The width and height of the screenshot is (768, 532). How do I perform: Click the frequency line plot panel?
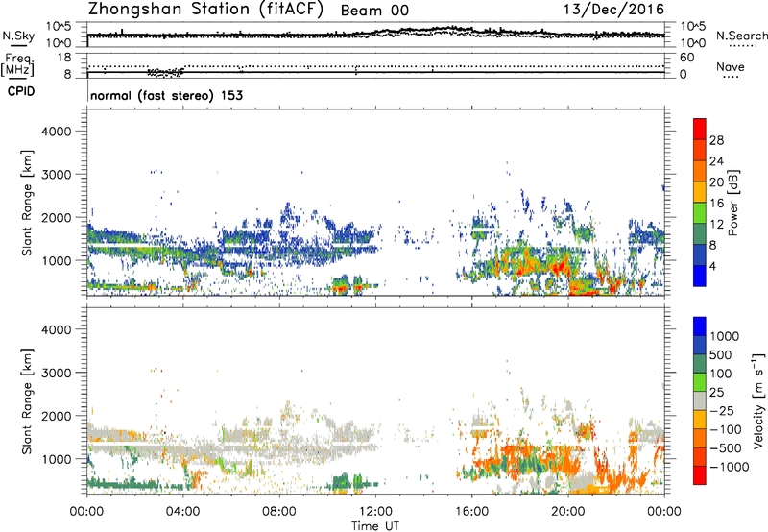click(x=375, y=64)
